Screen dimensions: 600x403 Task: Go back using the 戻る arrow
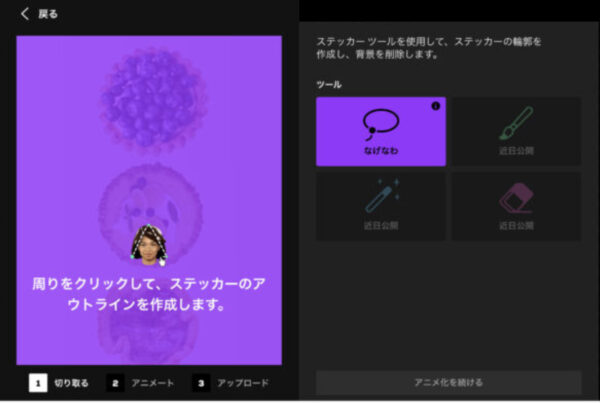(25, 14)
